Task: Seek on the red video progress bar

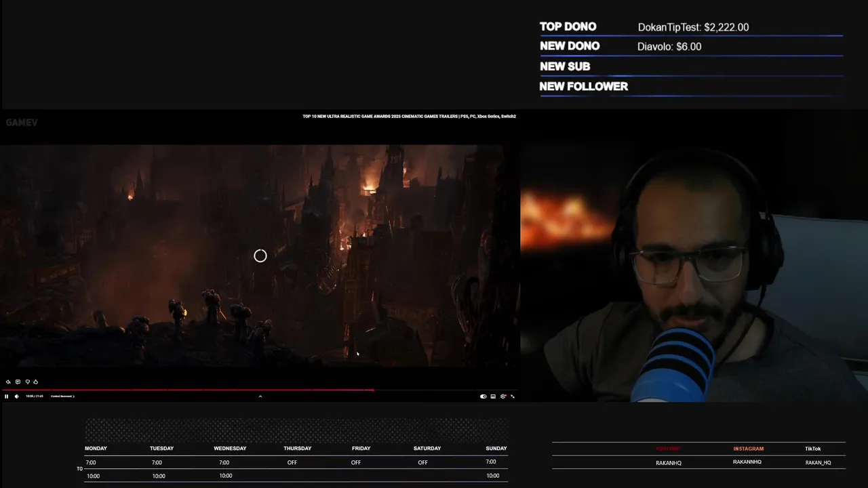Action: (260, 390)
